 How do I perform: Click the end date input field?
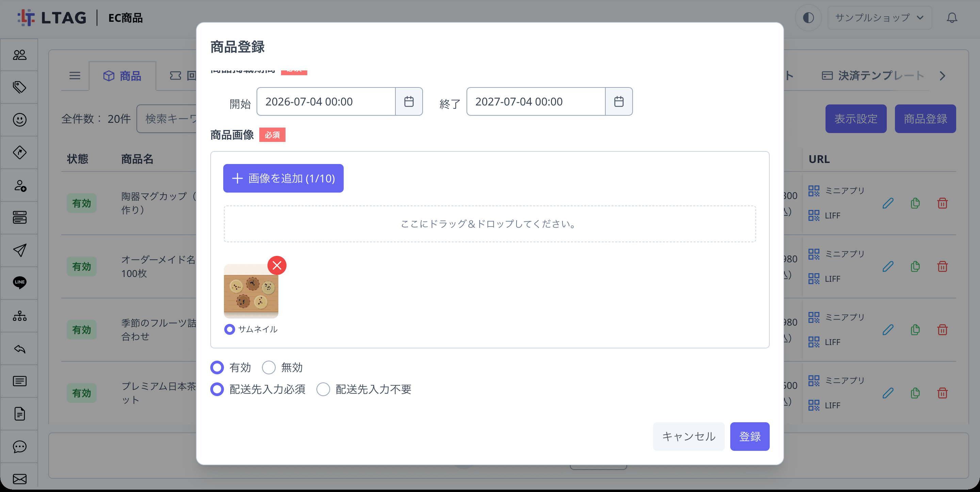tap(536, 101)
